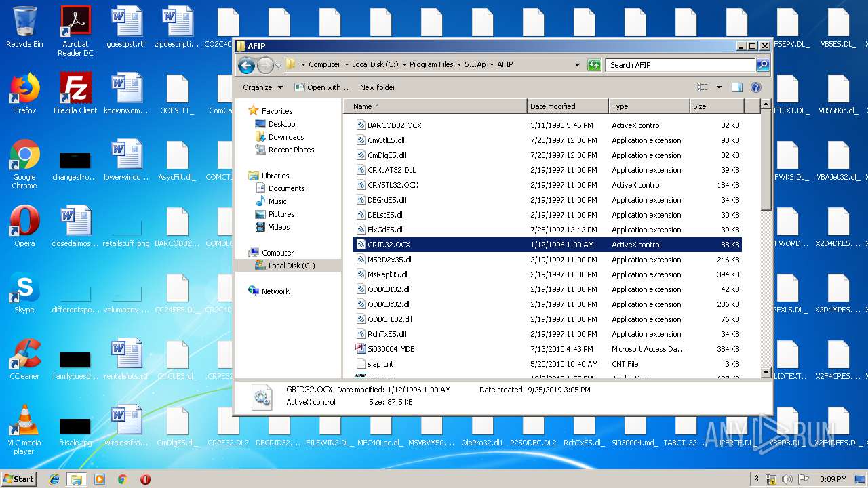Image resolution: width=868 pixels, height=488 pixels.
Task: Click the Explorer Back arrow button
Action: point(247,65)
